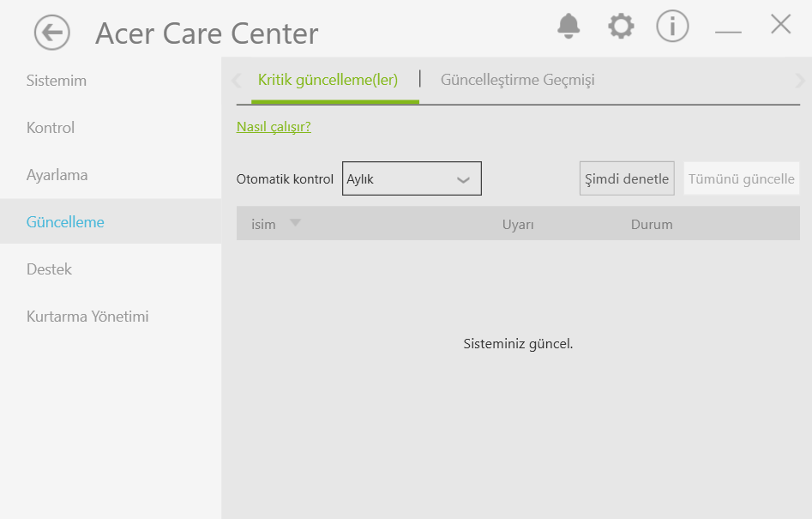This screenshot has width=812, height=519.
Task: Switch to Kritik güncelleme(ler) tab
Action: (x=328, y=80)
